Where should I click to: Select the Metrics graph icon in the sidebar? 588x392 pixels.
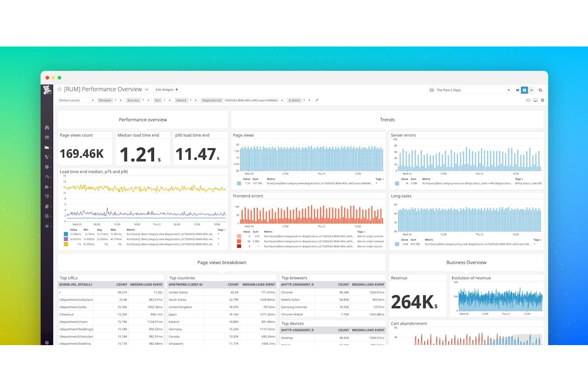pos(47,147)
